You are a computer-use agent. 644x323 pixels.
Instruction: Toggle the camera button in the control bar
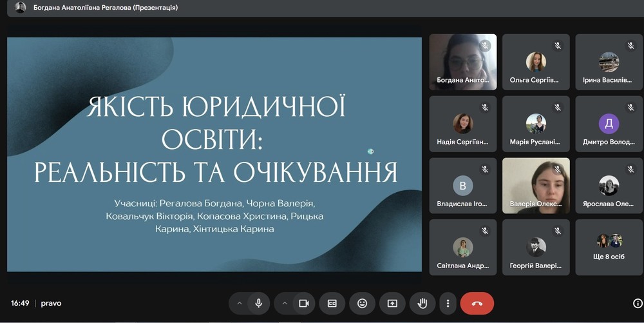coord(304,303)
